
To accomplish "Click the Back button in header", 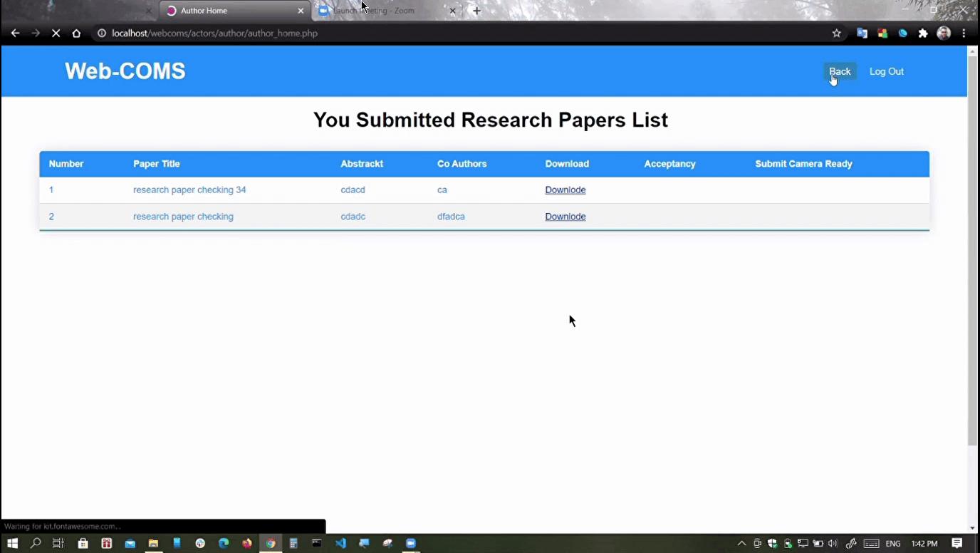I will pyautogui.click(x=840, y=71).
